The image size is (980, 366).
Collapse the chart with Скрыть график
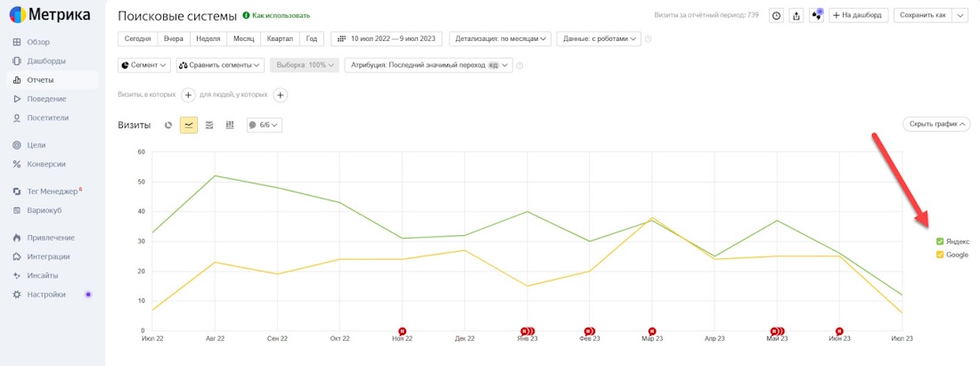pyautogui.click(x=935, y=125)
